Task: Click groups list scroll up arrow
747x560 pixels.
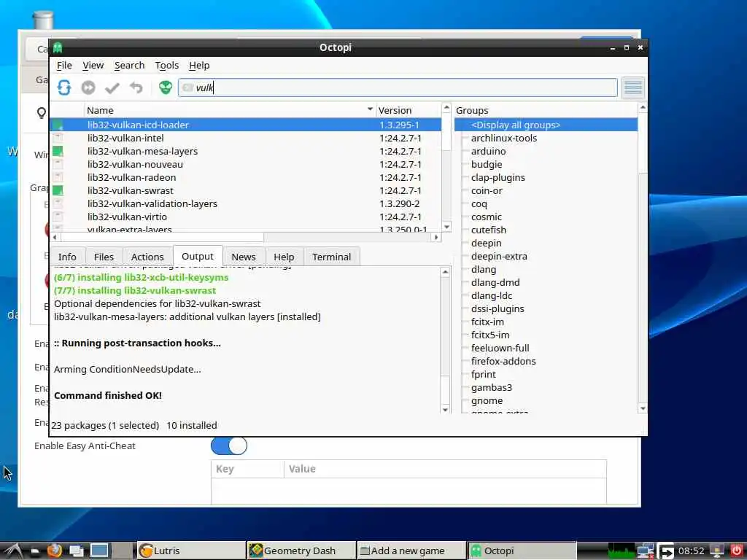Action: [x=643, y=108]
